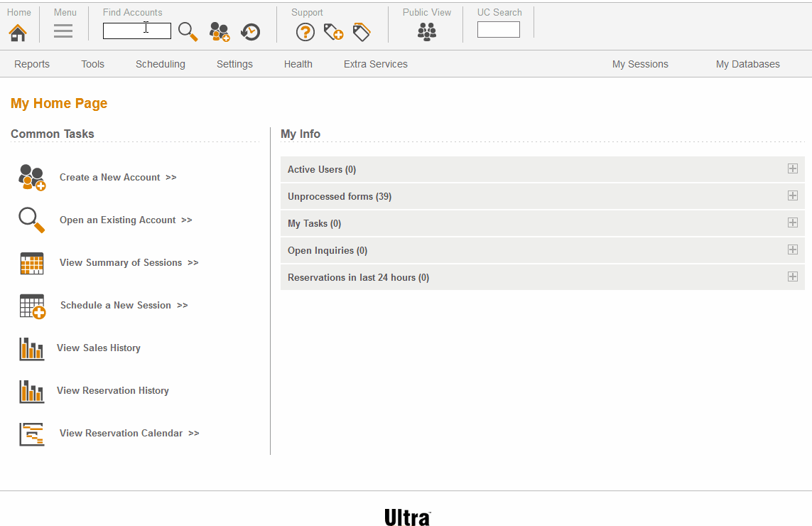The height and width of the screenshot is (526, 812).
Task: Click the View Sales History chart icon
Action: pyautogui.click(x=31, y=349)
